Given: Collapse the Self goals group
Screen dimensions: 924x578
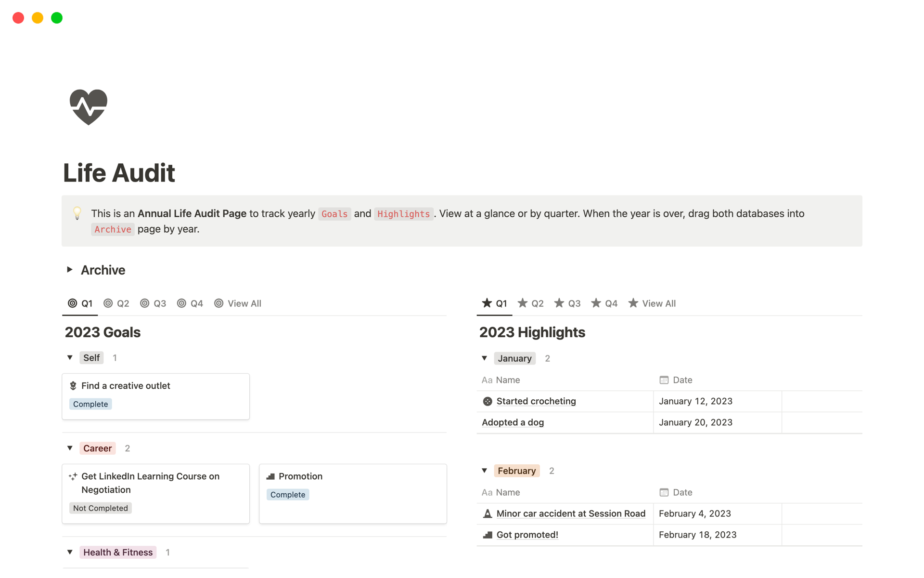Looking at the screenshot, I should [69, 357].
